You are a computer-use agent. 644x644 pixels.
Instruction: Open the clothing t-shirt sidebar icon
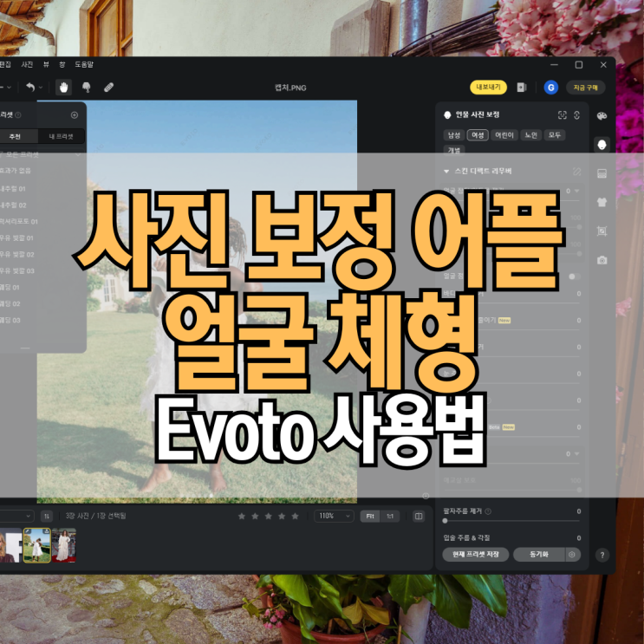602,202
